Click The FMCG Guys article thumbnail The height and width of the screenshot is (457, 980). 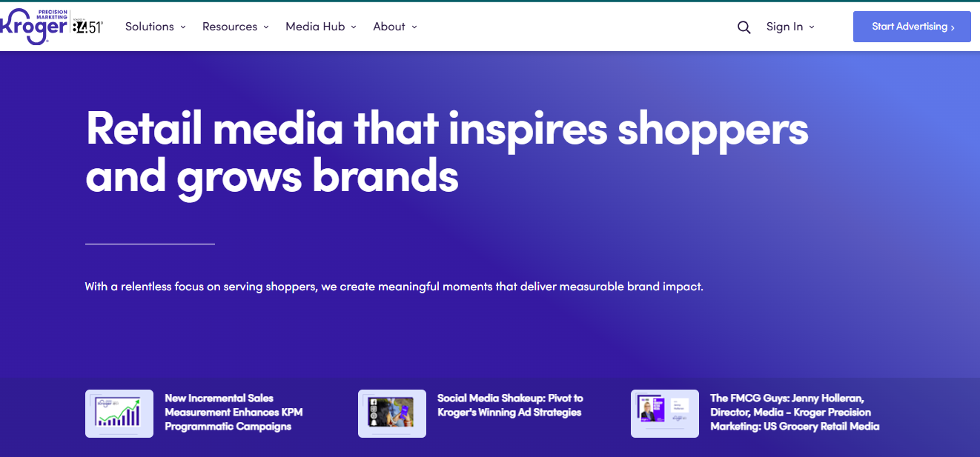pos(665,413)
